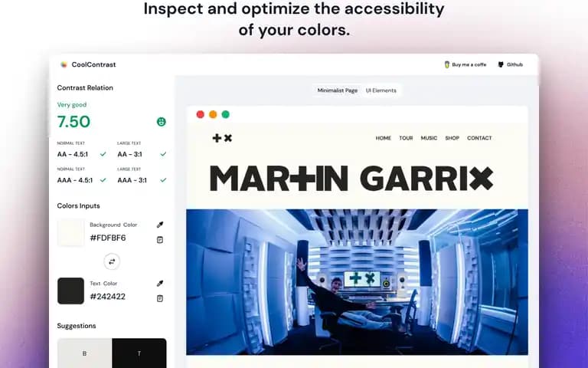This screenshot has height=368, width=588.
Task: Open the dark text color swatch
Action: point(71,291)
